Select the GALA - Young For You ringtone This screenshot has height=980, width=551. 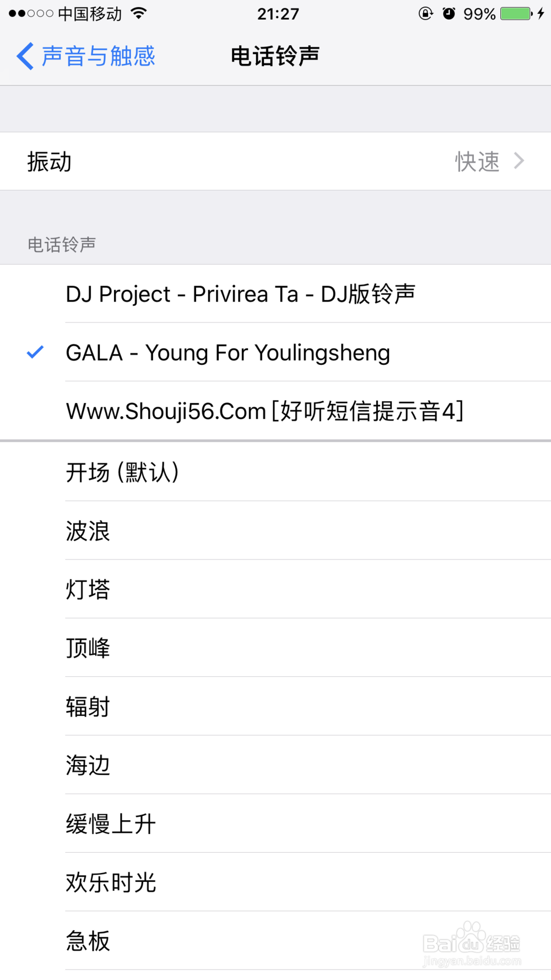point(228,353)
